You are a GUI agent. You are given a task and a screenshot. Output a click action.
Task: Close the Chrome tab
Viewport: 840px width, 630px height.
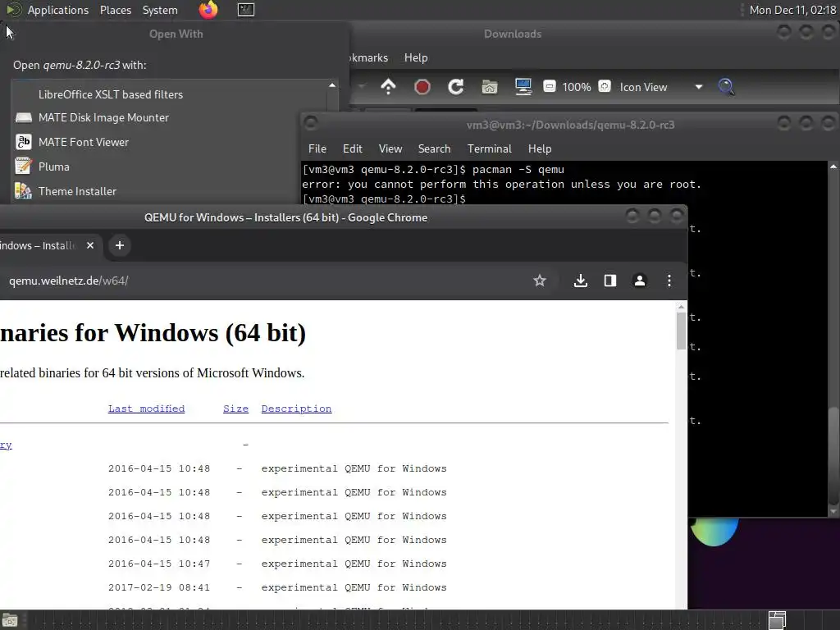tap(90, 245)
